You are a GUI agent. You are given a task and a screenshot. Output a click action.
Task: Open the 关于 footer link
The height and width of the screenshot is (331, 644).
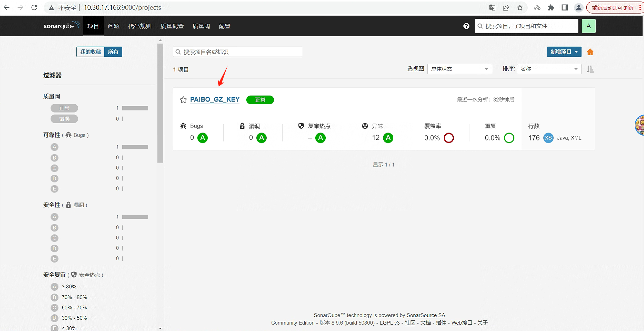click(x=482, y=323)
